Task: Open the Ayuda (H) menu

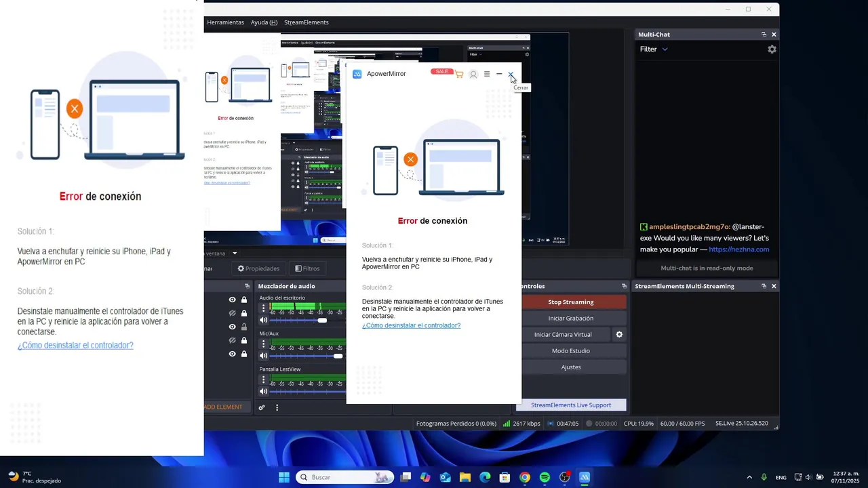Action: click(264, 22)
